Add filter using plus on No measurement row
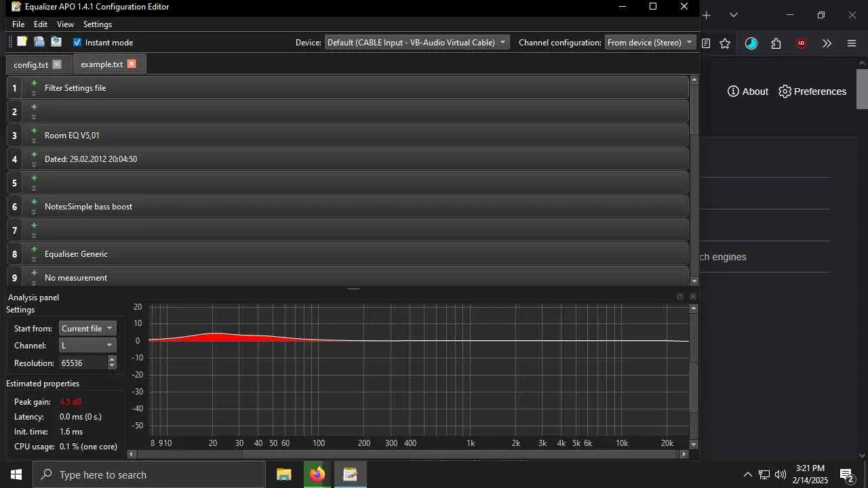868x488 pixels. coord(34,273)
